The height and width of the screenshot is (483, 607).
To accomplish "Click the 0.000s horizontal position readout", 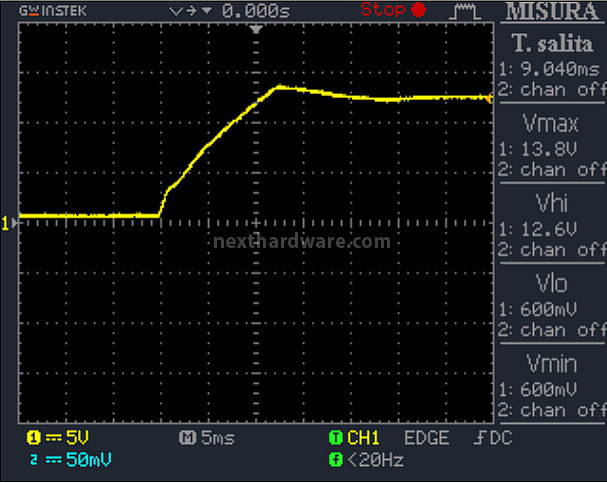I will [256, 11].
